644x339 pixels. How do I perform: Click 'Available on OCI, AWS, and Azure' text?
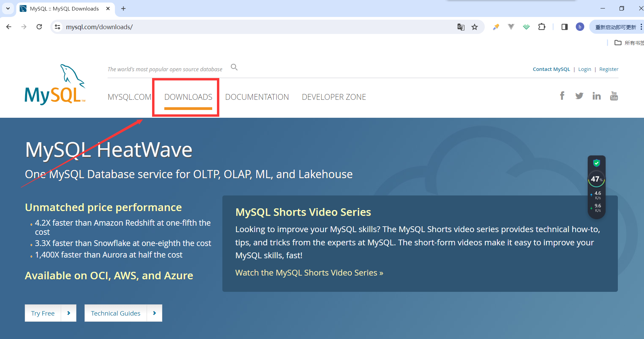pos(109,276)
